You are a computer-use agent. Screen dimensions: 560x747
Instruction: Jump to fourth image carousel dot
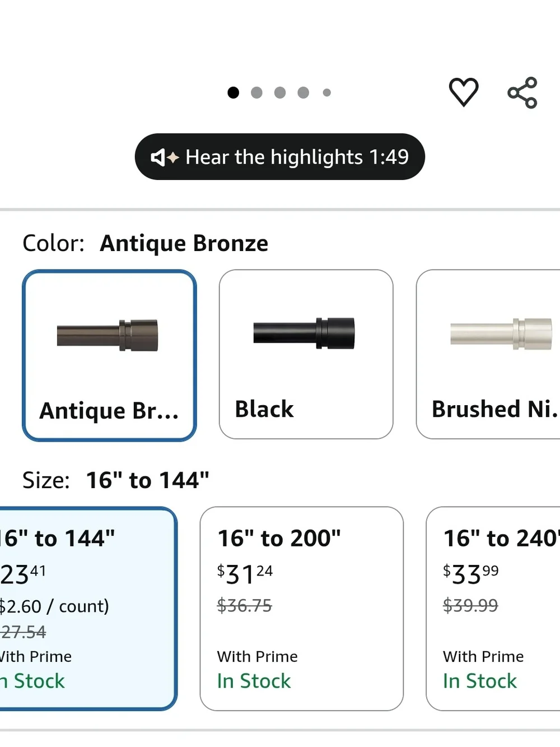point(303,92)
